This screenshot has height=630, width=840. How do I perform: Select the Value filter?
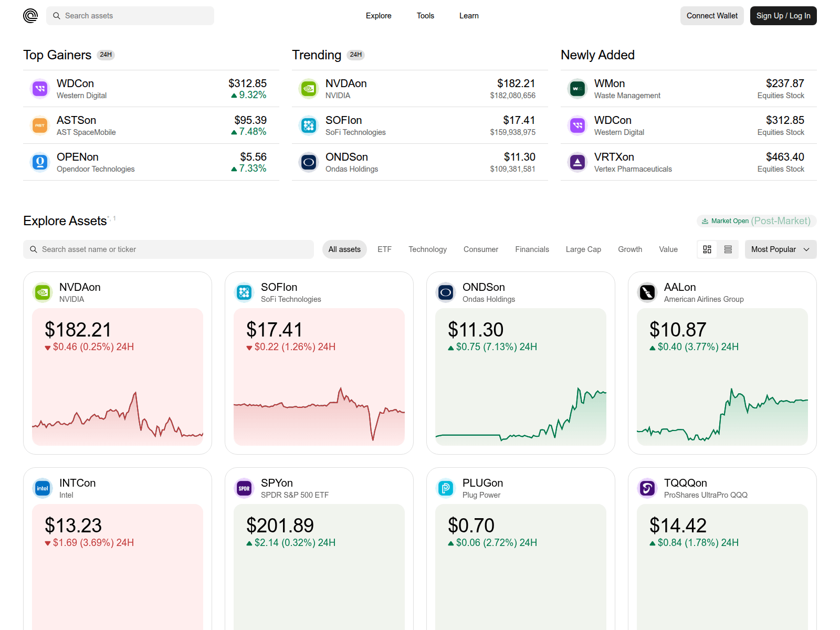tap(668, 249)
